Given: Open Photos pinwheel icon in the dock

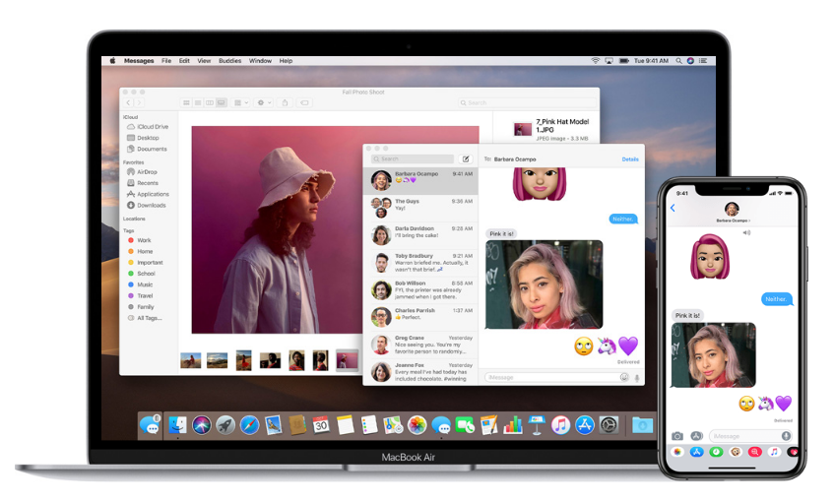Looking at the screenshot, I should pyautogui.click(x=417, y=425).
